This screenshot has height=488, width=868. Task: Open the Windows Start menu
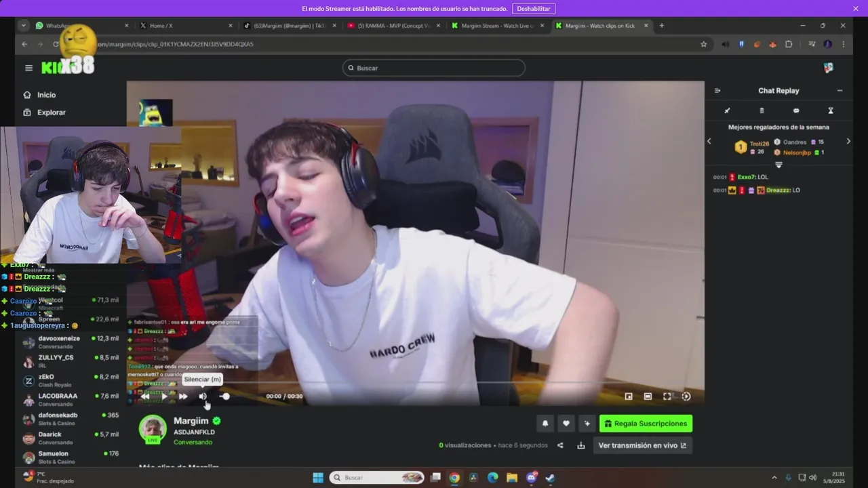[318, 478]
